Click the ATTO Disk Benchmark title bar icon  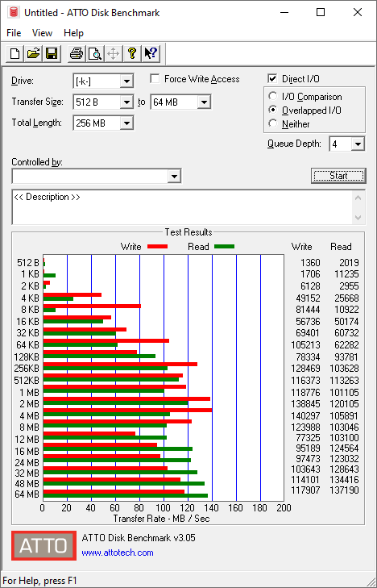[14, 12]
